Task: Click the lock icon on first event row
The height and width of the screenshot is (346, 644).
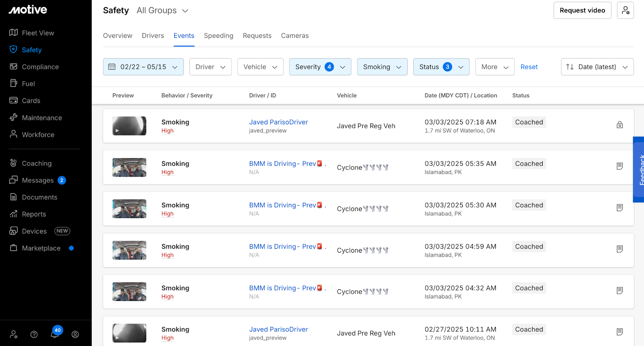Action: click(619, 125)
